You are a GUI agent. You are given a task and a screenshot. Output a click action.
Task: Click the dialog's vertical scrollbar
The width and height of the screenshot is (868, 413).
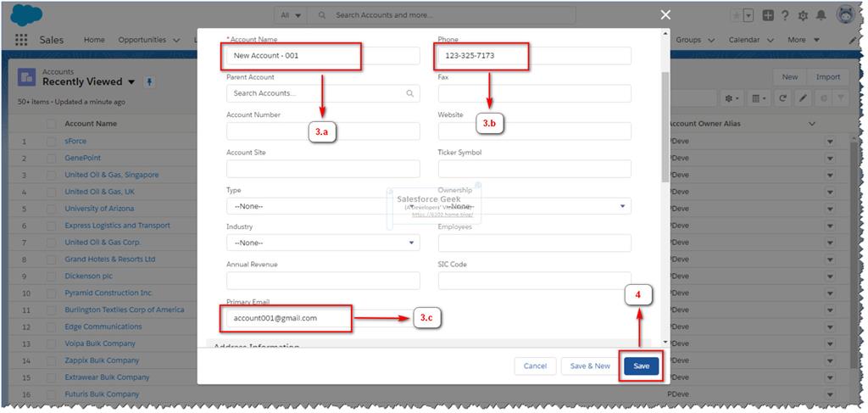pyautogui.click(x=665, y=126)
